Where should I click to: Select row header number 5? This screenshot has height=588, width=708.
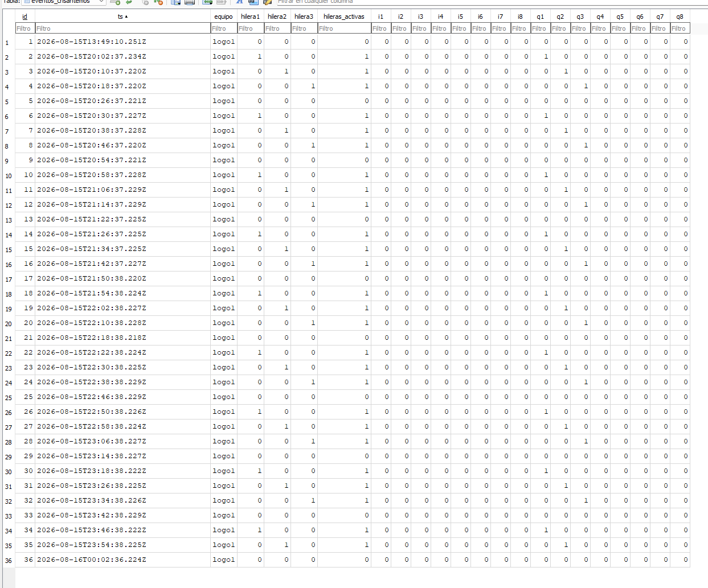pos(7,101)
